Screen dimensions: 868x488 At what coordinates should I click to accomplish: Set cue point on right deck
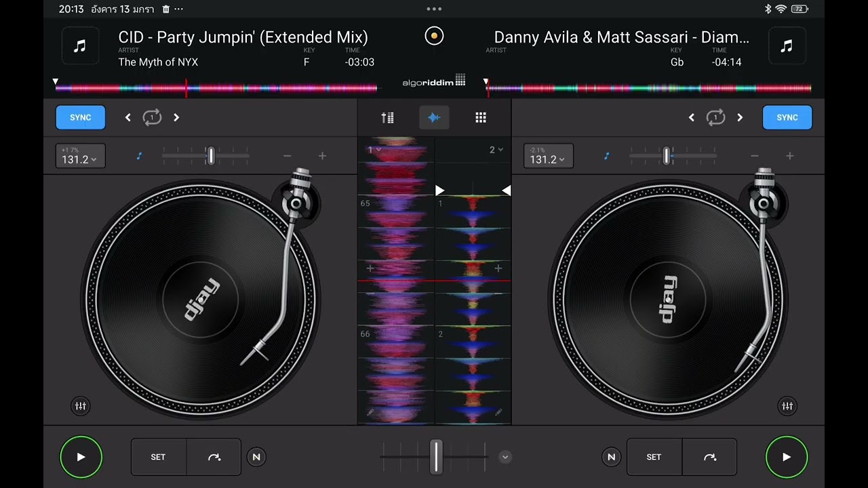654,457
